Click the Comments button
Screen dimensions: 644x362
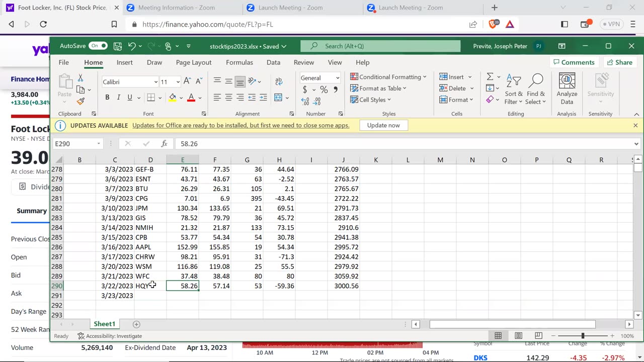pyautogui.click(x=574, y=62)
